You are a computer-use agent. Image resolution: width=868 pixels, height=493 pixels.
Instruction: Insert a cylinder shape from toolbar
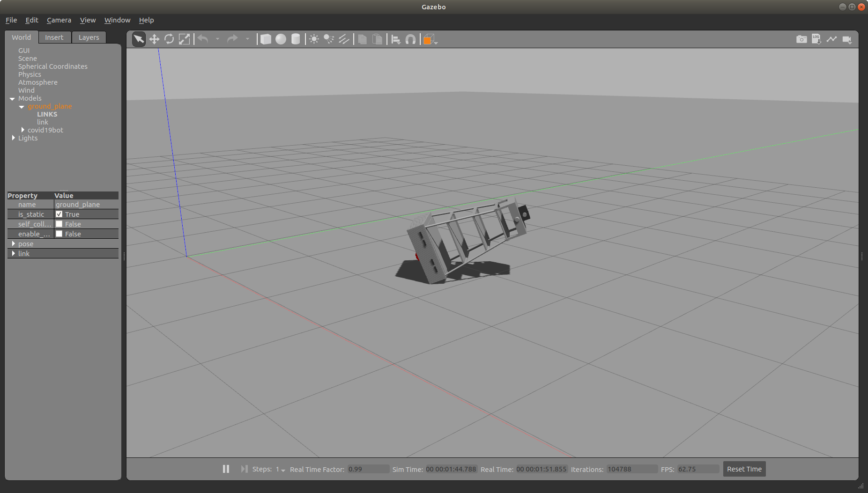point(296,39)
